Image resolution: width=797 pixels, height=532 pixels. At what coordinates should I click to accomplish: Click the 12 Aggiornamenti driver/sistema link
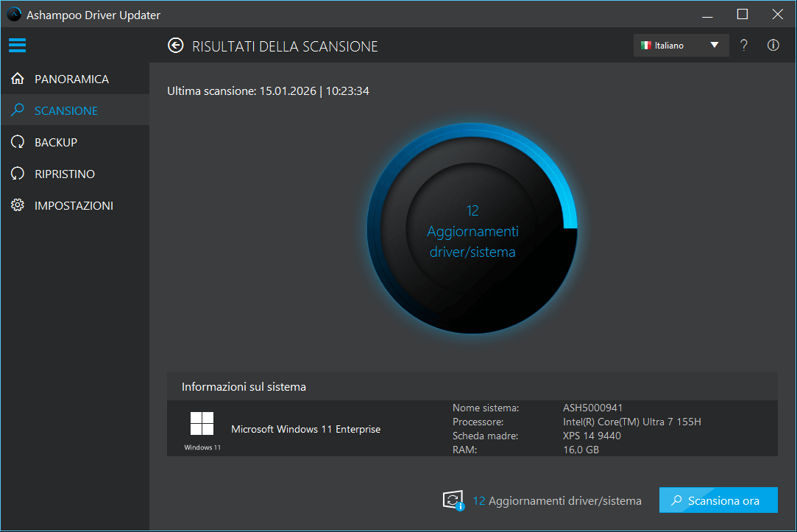pos(556,500)
